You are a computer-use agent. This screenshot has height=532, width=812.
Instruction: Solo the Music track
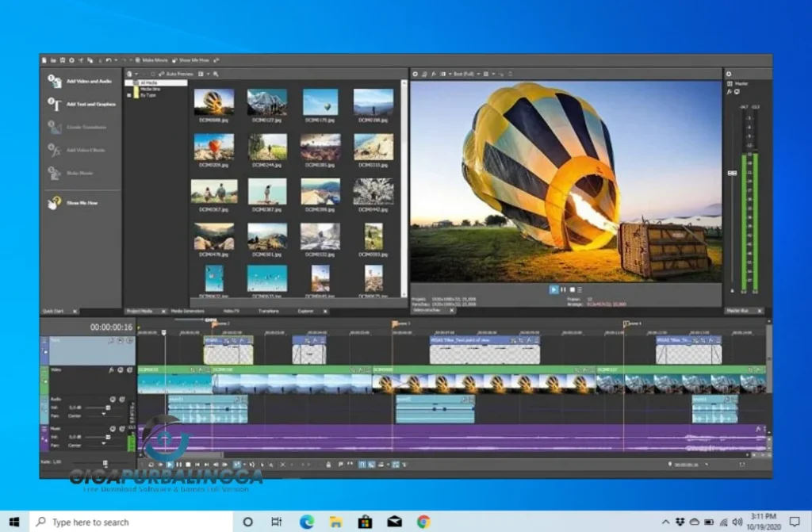click(x=121, y=428)
